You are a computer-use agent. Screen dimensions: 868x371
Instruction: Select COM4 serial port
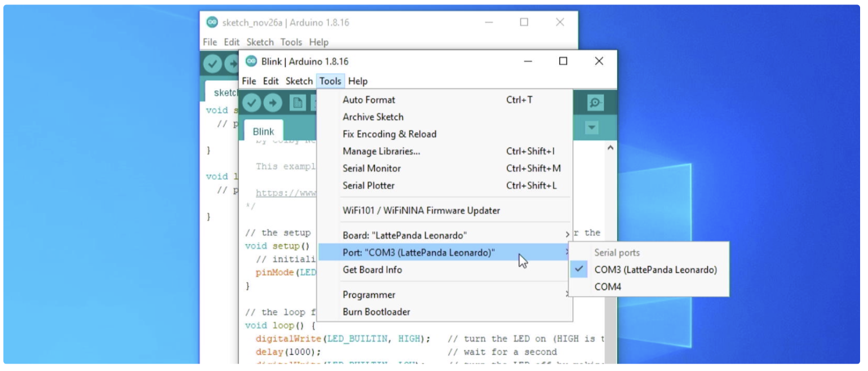649,287
